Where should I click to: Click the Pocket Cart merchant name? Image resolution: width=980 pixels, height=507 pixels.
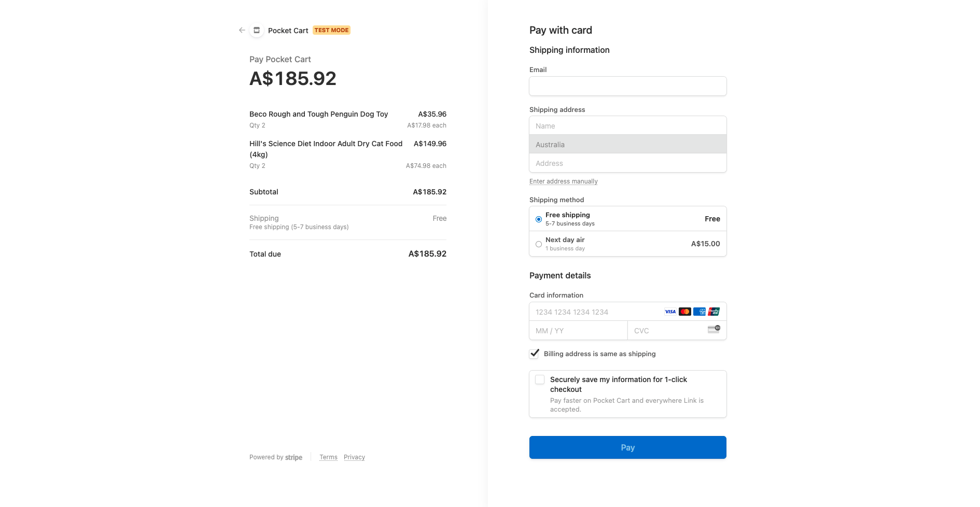[288, 31]
